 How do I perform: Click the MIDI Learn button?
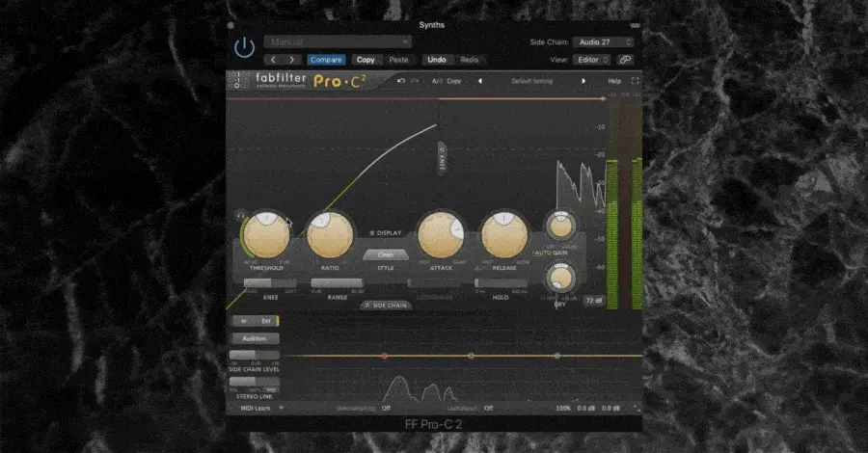click(x=256, y=409)
